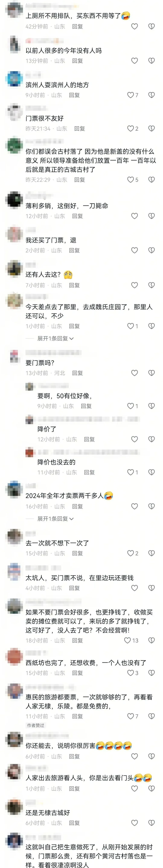
Task: Toggle like on "降价了" reply
Action: click(x=135, y=439)
